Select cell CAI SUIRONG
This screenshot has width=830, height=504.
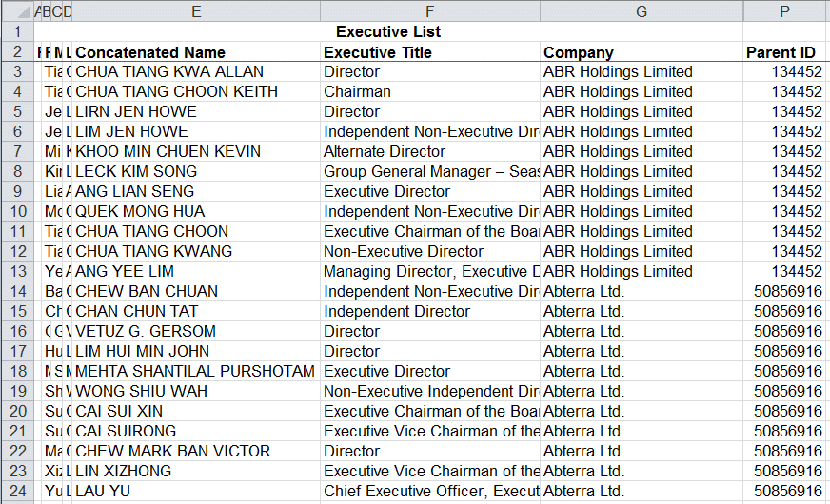click(196, 431)
